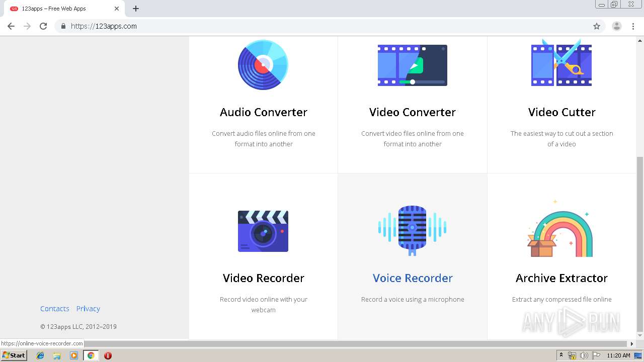
Task: Open the Chrome profile avatar menu
Action: (616, 26)
